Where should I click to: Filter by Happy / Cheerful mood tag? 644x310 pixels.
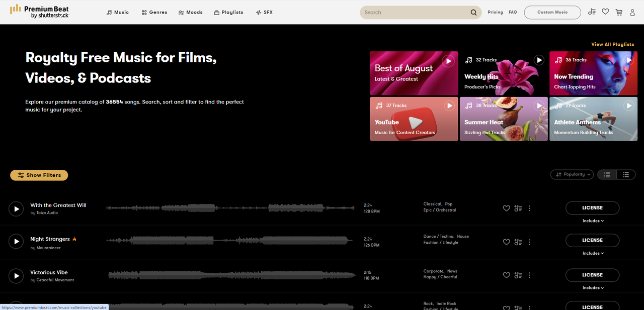440,277
